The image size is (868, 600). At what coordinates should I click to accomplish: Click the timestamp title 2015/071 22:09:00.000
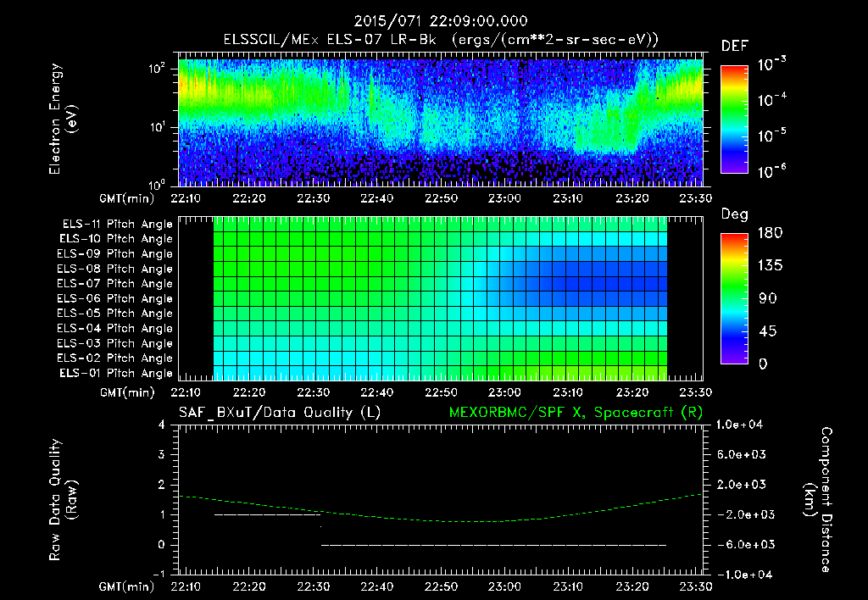point(441,21)
